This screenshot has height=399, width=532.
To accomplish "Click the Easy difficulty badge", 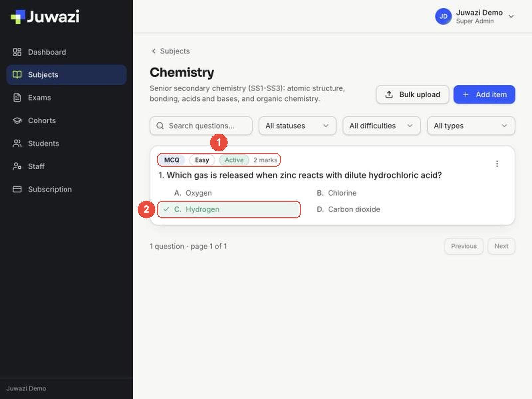I will click(x=202, y=160).
